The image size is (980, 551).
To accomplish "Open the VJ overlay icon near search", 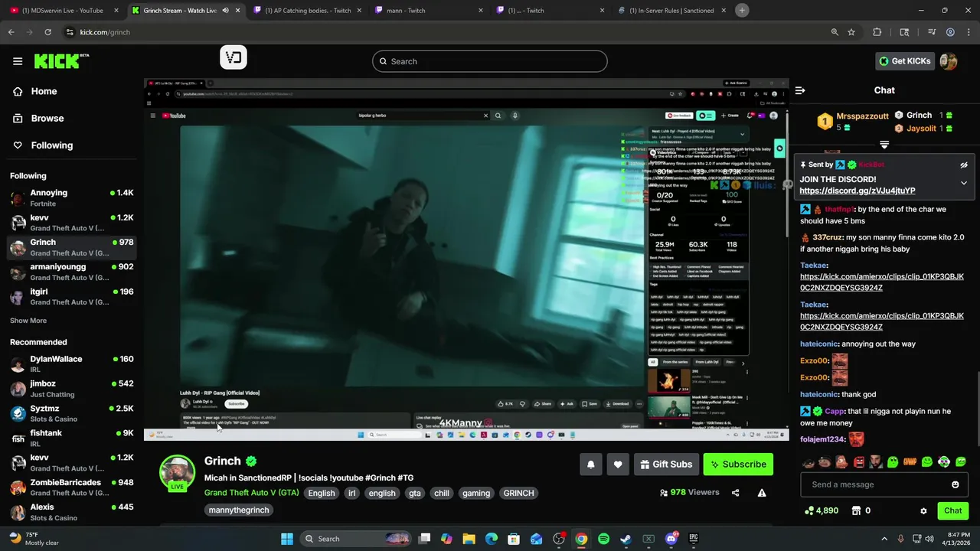I will click(x=234, y=57).
